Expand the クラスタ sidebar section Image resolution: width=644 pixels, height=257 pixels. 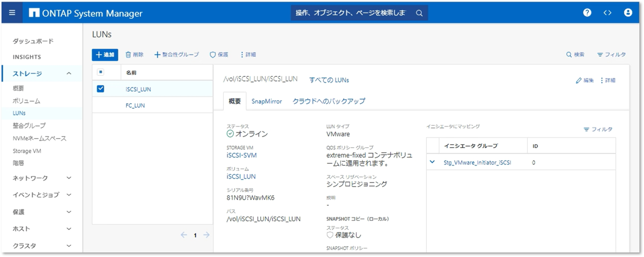(69, 246)
